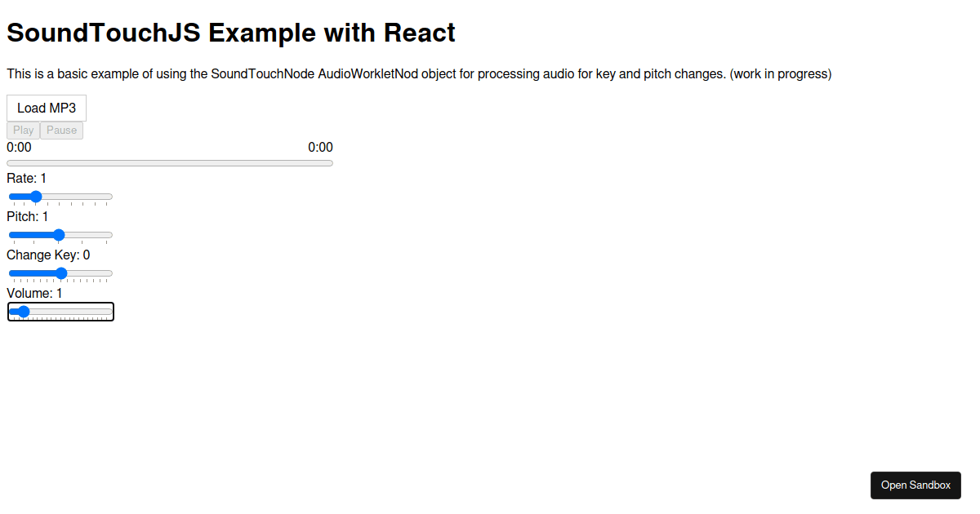Click the playback progress bar
This screenshot has width=980, height=514.
[x=170, y=162]
